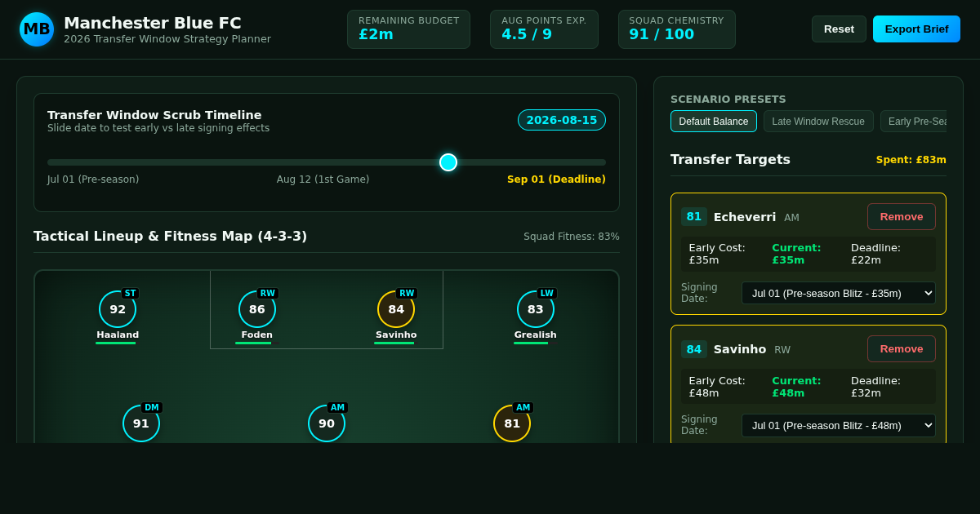Click Echeverri's Current: £35m cost

[x=796, y=254]
